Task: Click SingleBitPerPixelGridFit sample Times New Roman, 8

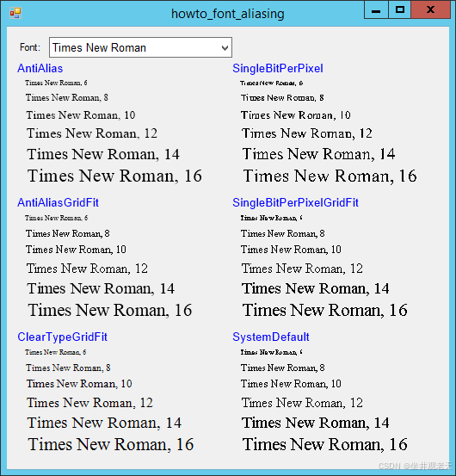Action: 283,233
